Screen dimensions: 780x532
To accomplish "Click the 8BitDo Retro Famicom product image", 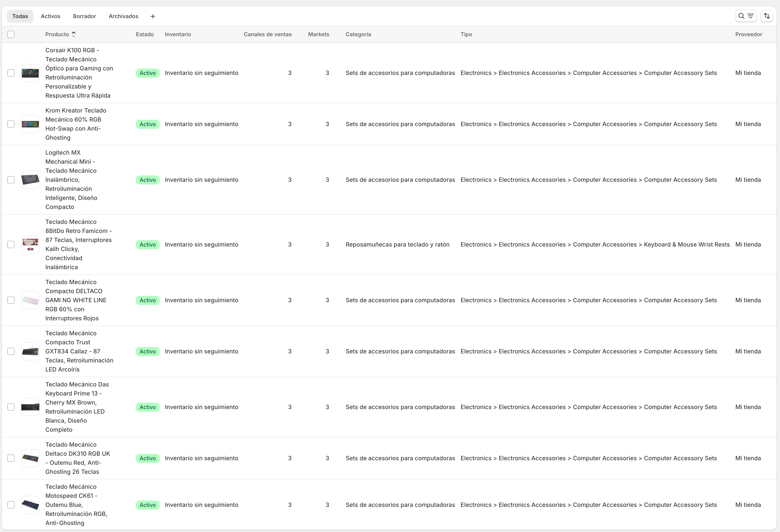I will pos(30,244).
